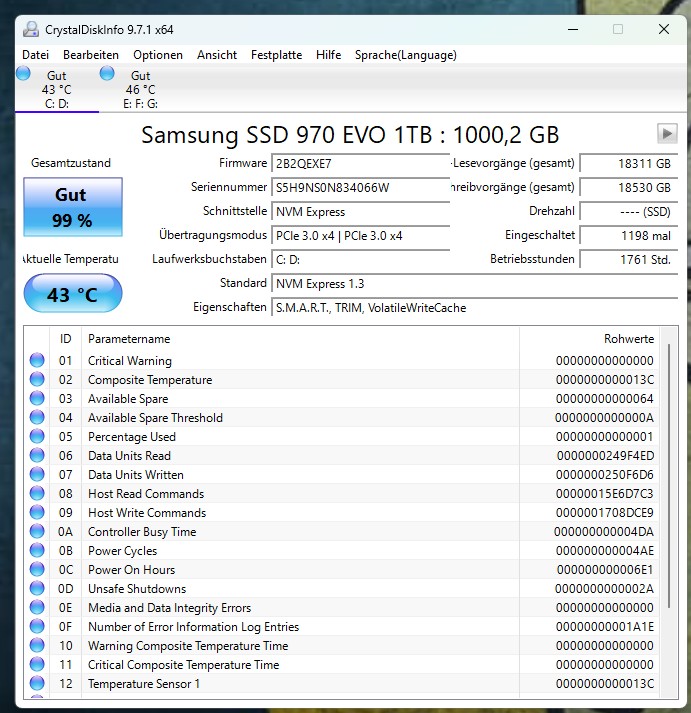Open the Festplatte menu
This screenshot has height=713, width=691.
coord(276,55)
